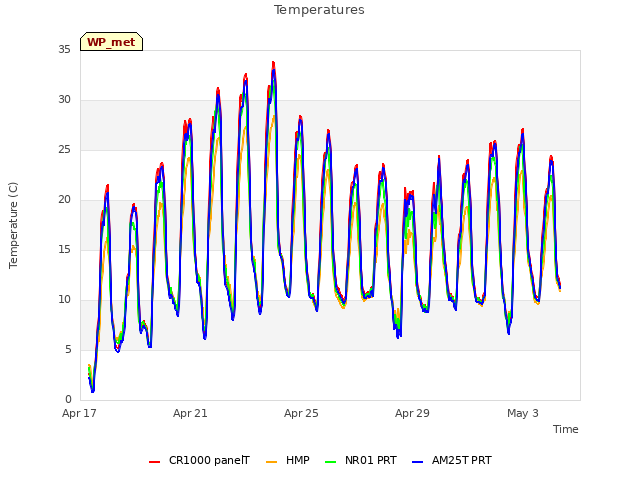The image size is (640, 480).
Task: Toggle the HMP legend entry
Action: 288,460
